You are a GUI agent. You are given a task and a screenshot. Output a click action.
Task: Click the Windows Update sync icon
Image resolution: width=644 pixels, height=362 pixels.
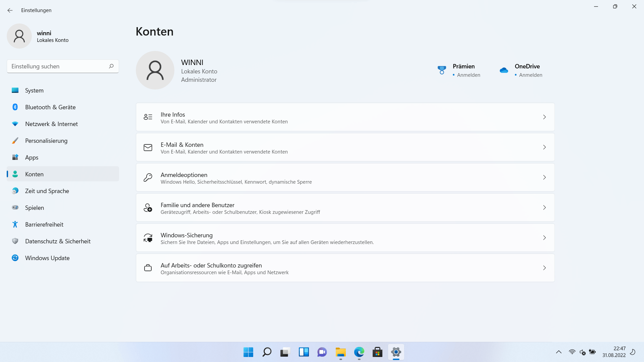[15, 258]
